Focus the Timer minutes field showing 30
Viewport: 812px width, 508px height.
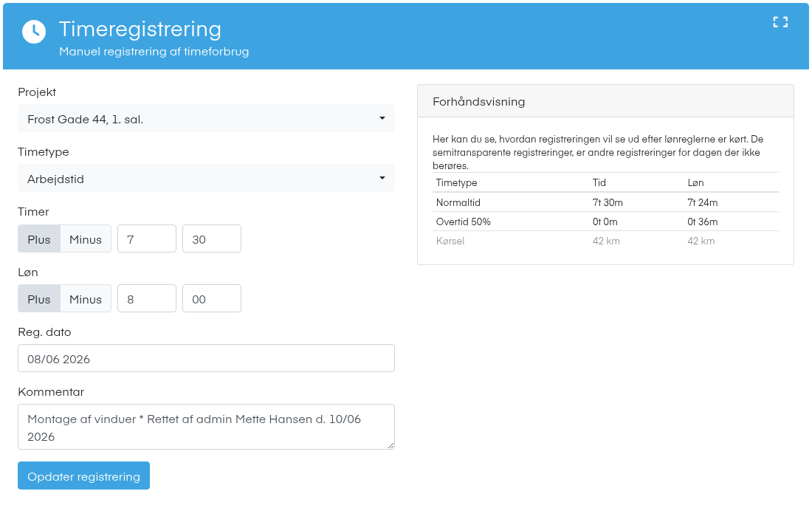click(212, 239)
